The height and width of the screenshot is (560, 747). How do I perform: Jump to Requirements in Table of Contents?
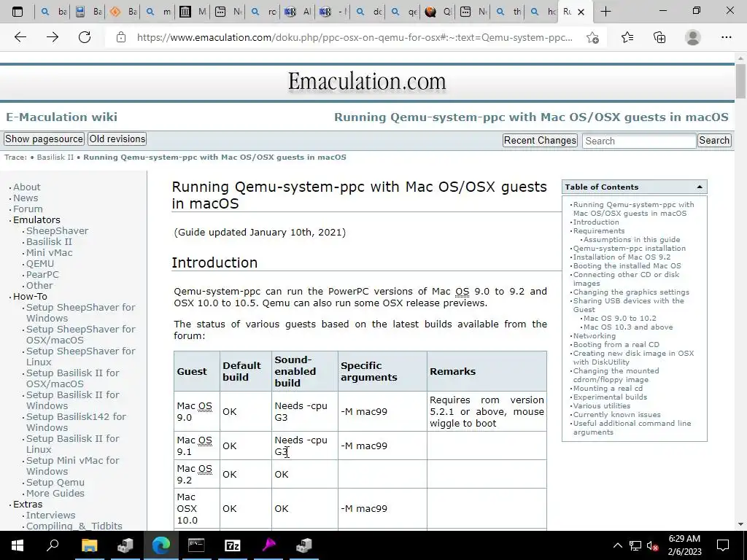[x=599, y=231]
